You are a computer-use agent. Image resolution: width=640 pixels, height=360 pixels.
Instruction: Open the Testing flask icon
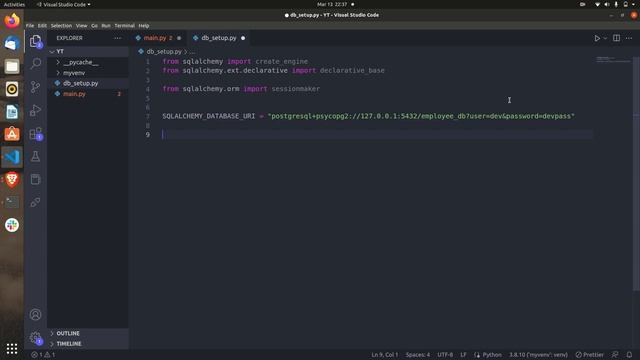[x=36, y=156]
